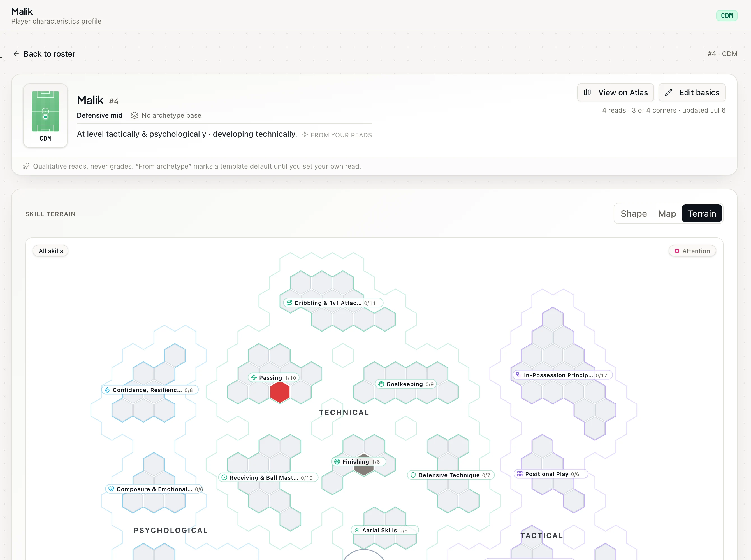Screen dimensions: 751x560
Task: Open the Goalkeeping 0/9 skill label
Action: tap(406, 384)
